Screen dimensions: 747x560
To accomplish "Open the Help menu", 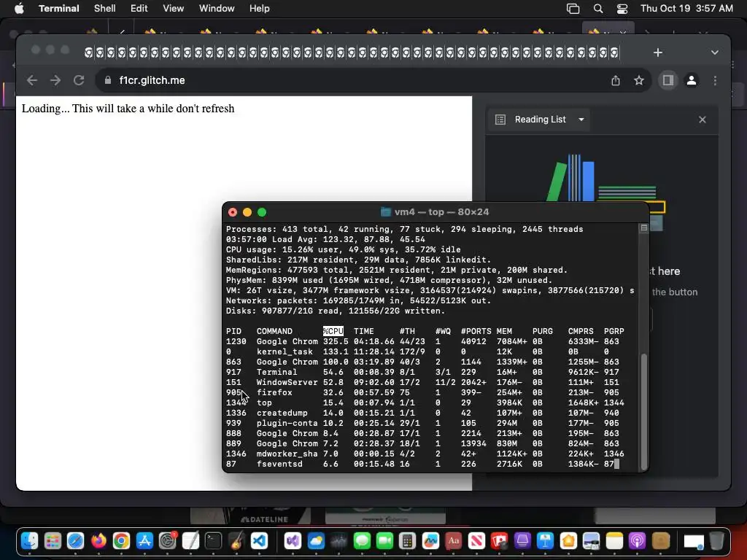I will point(259,9).
